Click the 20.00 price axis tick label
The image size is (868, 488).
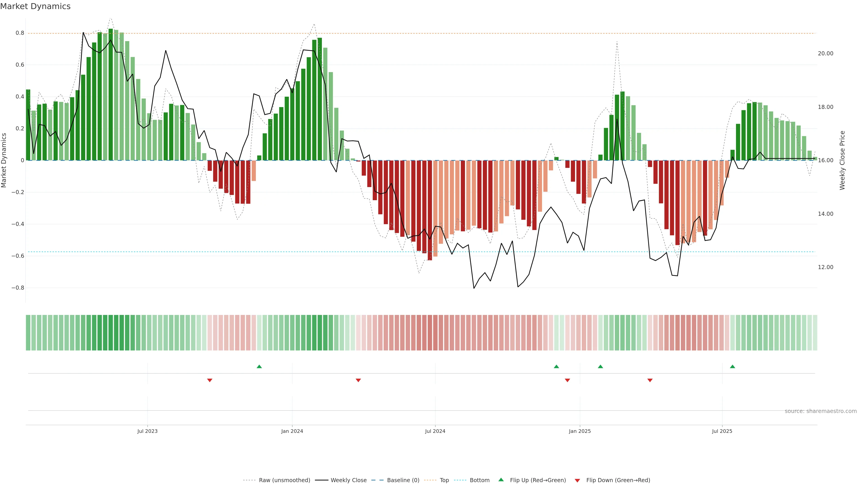click(825, 54)
